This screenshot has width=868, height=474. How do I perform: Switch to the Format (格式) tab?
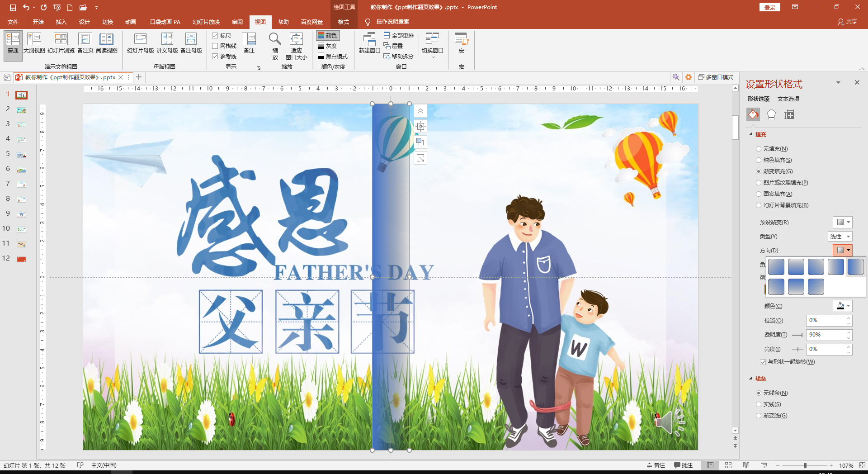(x=344, y=22)
